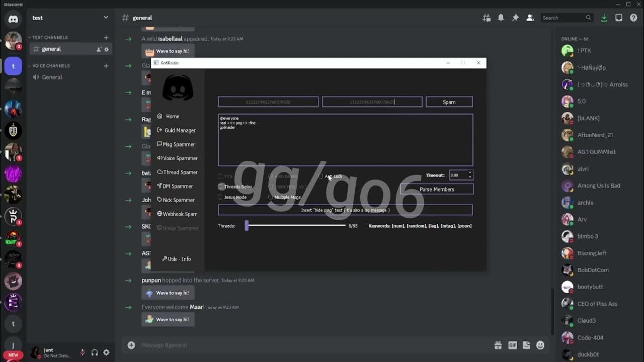
Task: Open the Msg Spammer tab
Action: (x=176, y=144)
